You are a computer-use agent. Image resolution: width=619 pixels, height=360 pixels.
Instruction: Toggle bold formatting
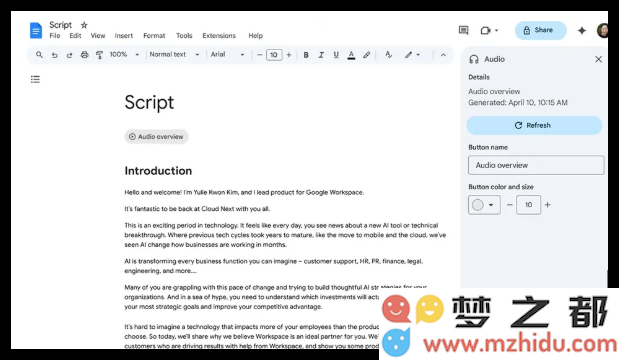point(306,55)
